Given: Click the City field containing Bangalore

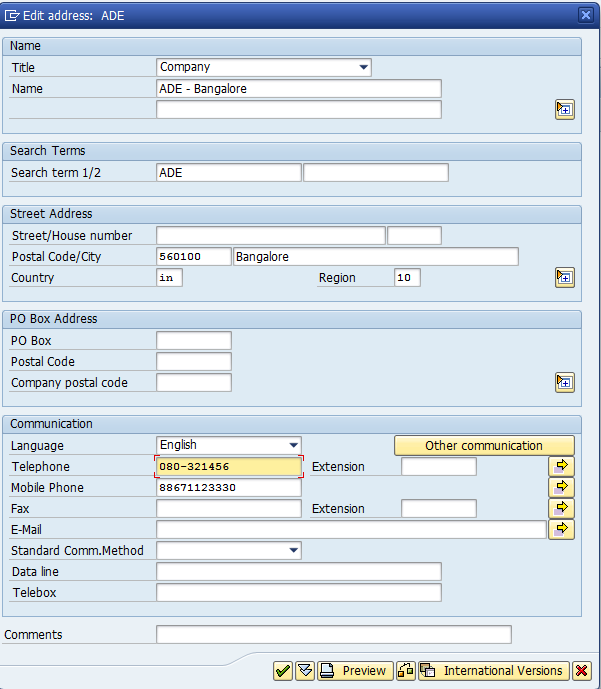Looking at the screenshot, I should 376,257.
